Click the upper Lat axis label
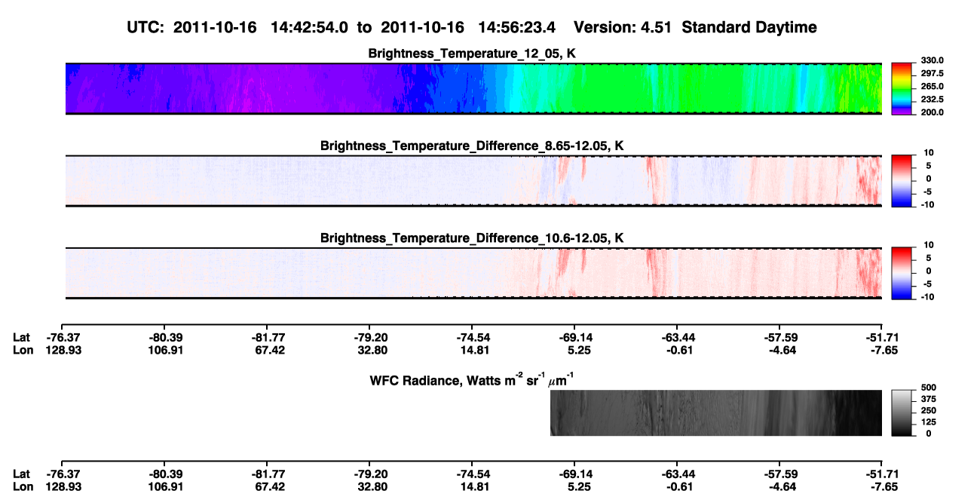The height and width of the screenshot is (503, 980). 21,337
